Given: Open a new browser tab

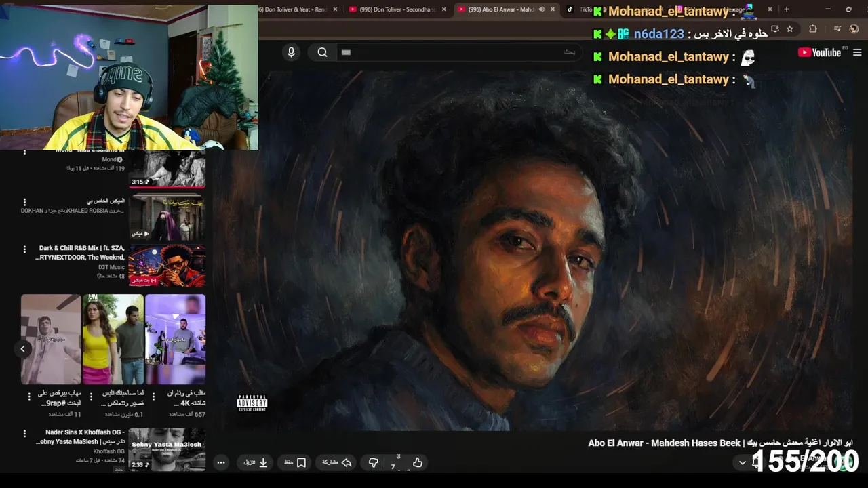Looking at the screenshot, I should pos(787,9).
